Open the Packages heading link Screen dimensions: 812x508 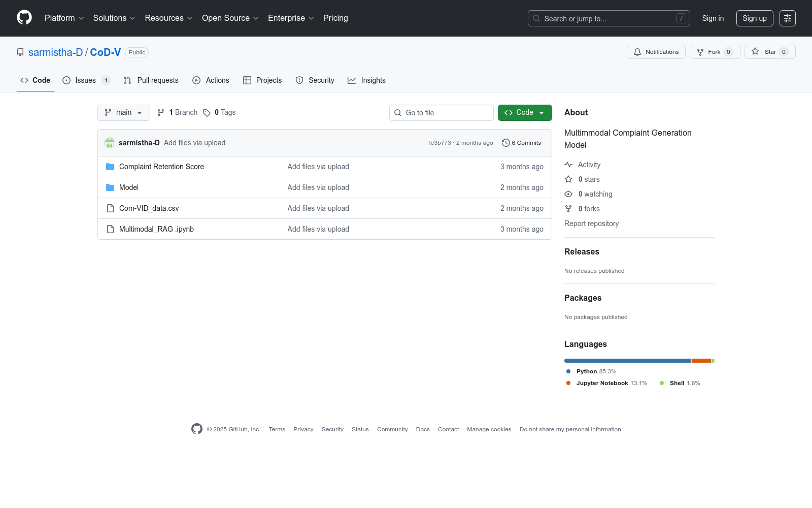tap(583, 298)
